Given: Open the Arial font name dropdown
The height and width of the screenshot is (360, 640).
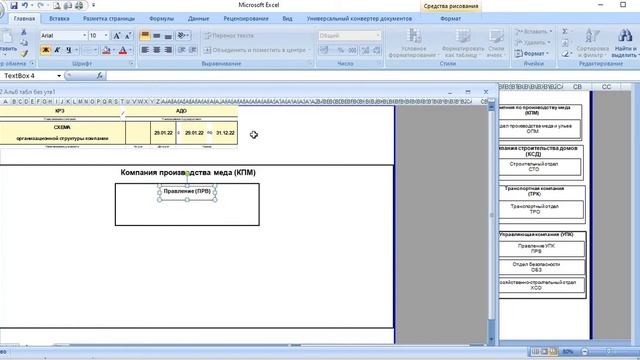Looking at the screenshot, I should (x=84, y=36).
